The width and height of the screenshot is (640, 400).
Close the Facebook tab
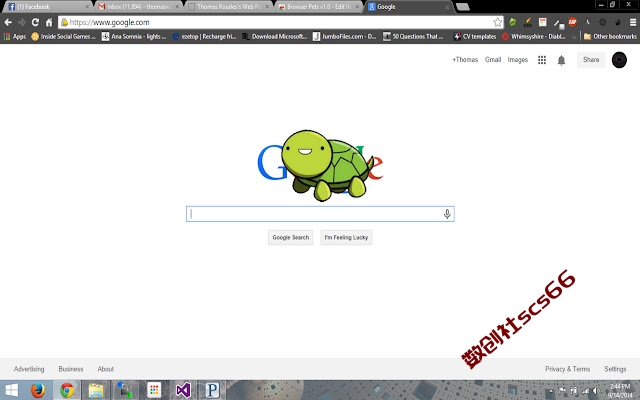[87, 7]
